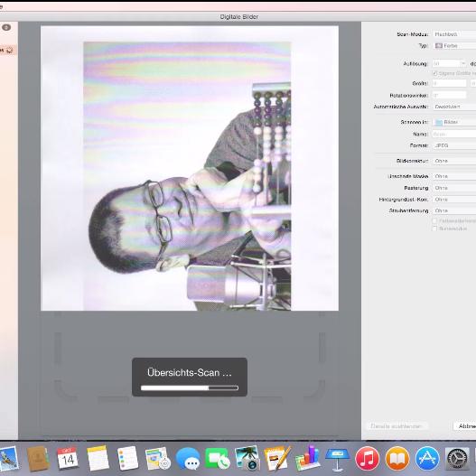The height and width of the screenshot is (476, 476).
Task: Toggle the last checkbox under Staubentfernung
Action: (434, 229)
